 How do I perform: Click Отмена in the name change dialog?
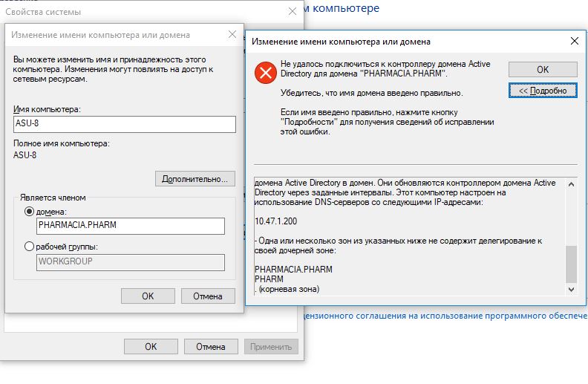point(208,296)
